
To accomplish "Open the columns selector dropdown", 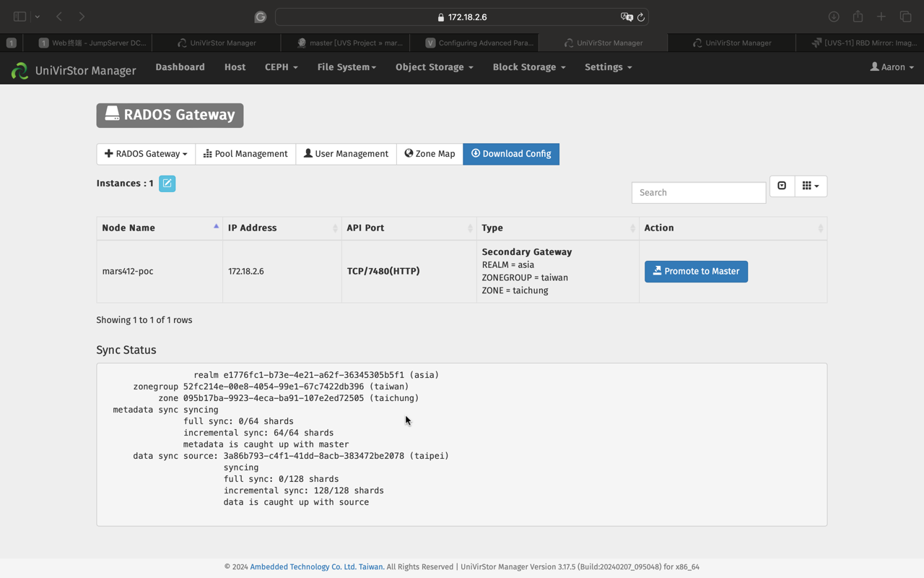I will click(810, 186).
